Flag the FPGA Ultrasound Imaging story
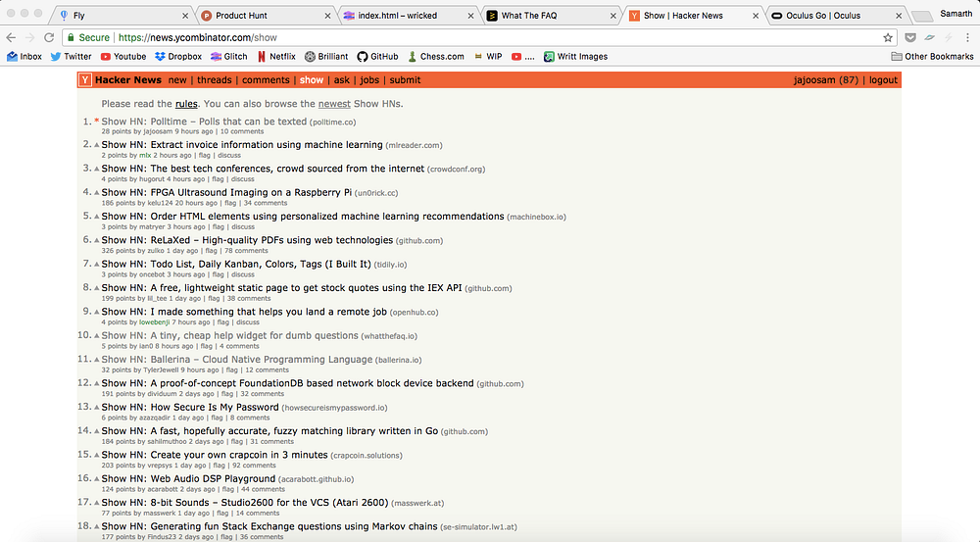The width and height of the screenshot is (980, 542). tap(230, 203)
